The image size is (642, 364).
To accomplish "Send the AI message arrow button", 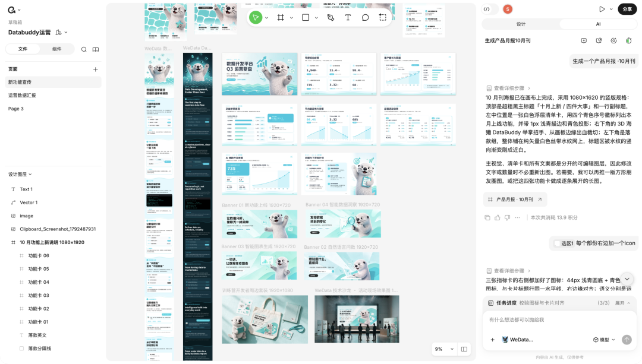I will point(627,340).
